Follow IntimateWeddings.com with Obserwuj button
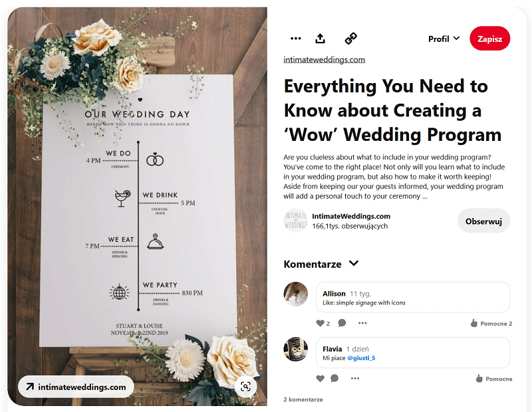 (483, 221)
